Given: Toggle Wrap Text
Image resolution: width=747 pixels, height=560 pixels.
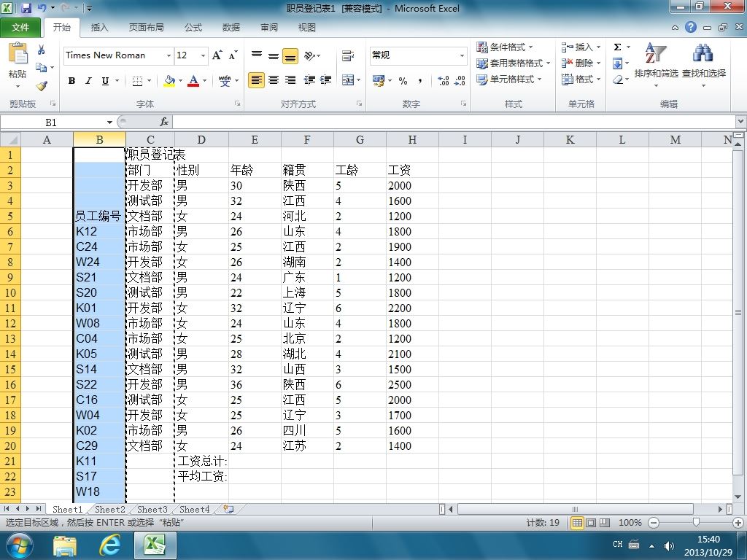Looking at the screenshot, I should tap(348, 55).
